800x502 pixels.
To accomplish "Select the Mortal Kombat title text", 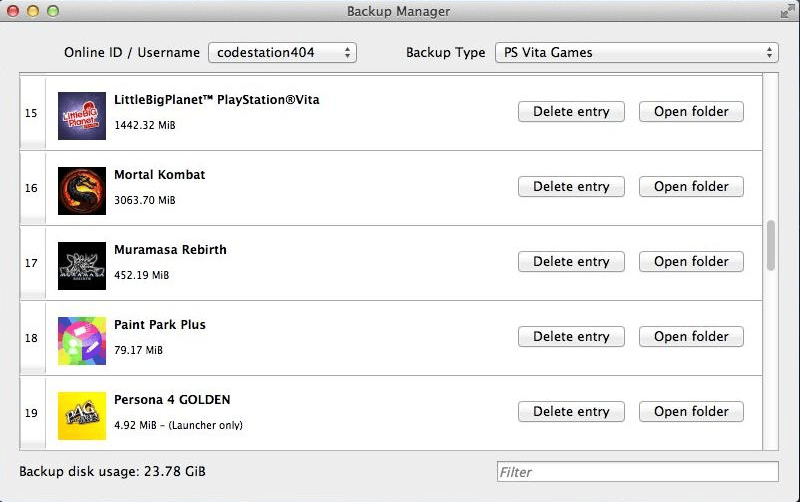I will pos(160,175).
